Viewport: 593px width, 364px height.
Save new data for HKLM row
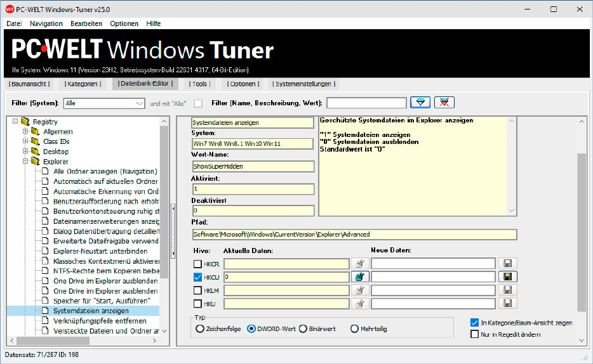click(507, 290)
